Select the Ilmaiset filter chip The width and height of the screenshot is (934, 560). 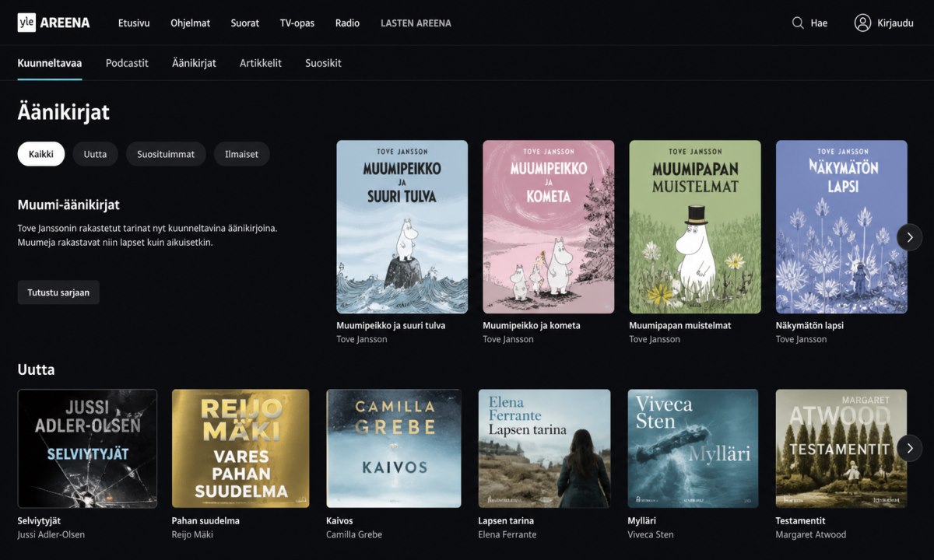(x=242, y=154)
